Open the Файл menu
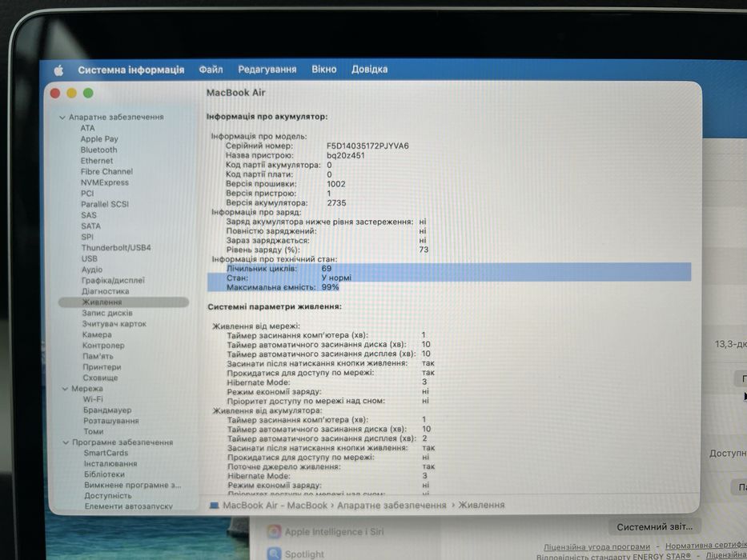Viewport: 747px width, 560px height. coord(211,70)
